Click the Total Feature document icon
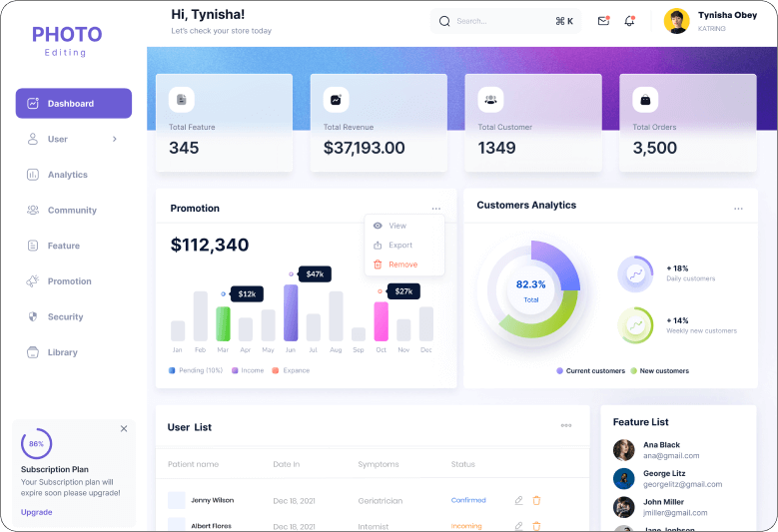This screenshot has height=532, width=778. tap(181, 100)
